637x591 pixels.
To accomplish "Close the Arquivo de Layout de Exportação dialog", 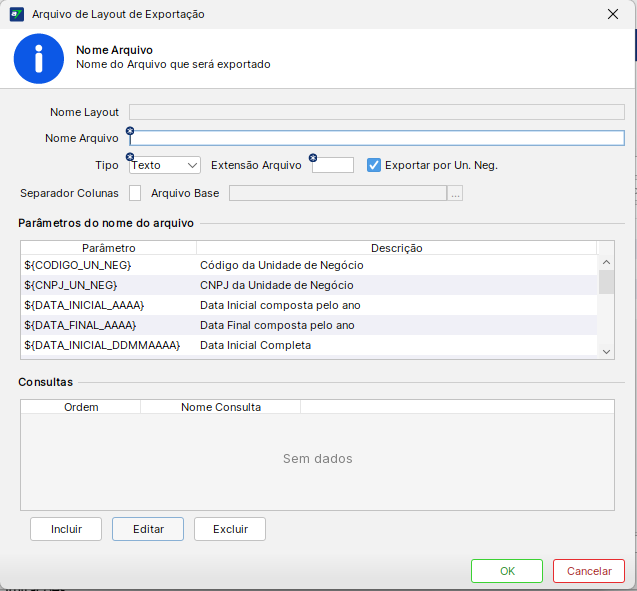I will [612, 14].
